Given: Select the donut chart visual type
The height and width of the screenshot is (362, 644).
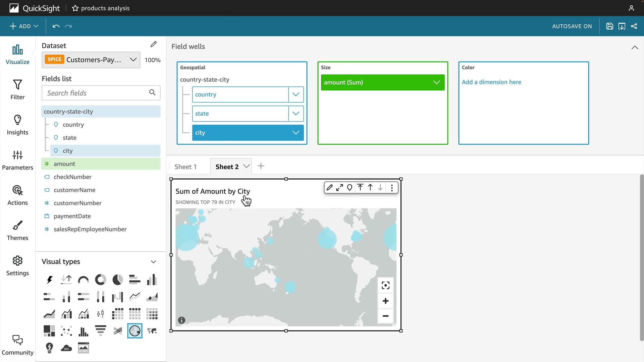Looking at the screenshot, I should tap(100, 280).
